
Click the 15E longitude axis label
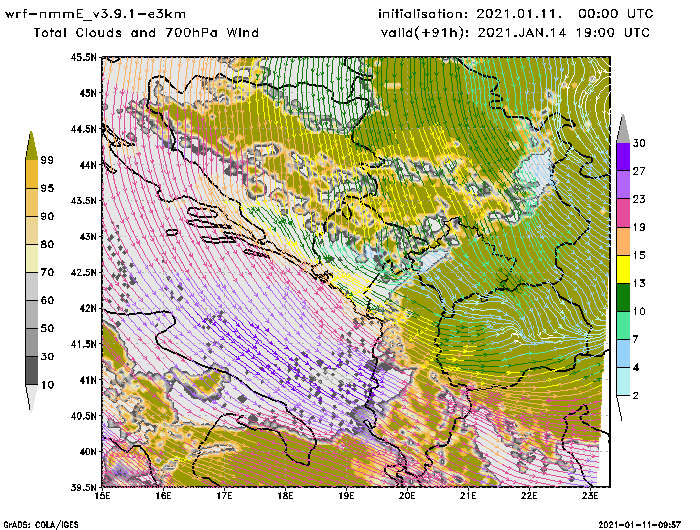pos(103,497)
